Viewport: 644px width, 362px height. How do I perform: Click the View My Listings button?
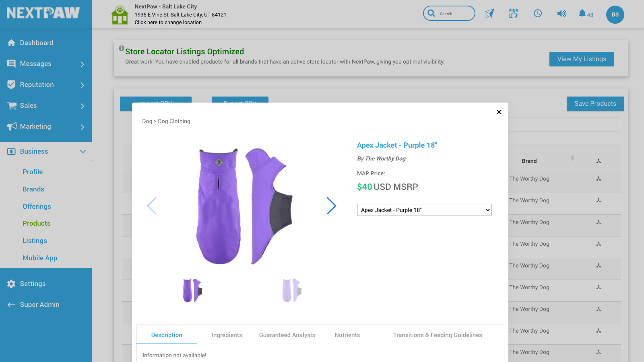tap(582, 59)
